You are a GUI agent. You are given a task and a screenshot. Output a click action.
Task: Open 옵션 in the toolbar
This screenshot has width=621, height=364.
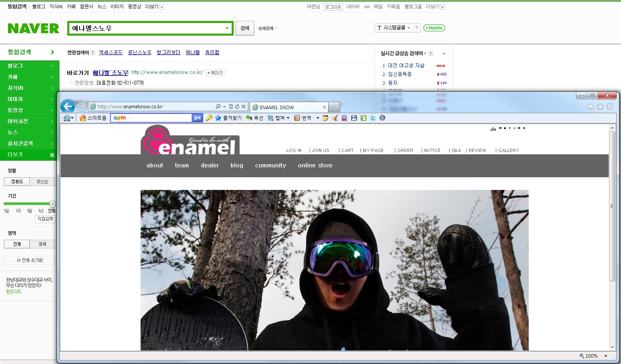(254, 118)
